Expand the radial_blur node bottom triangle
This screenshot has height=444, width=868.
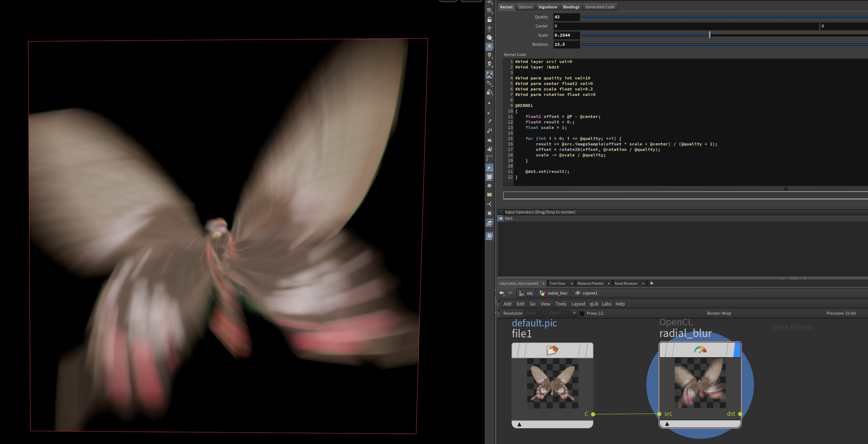point(667,424)
